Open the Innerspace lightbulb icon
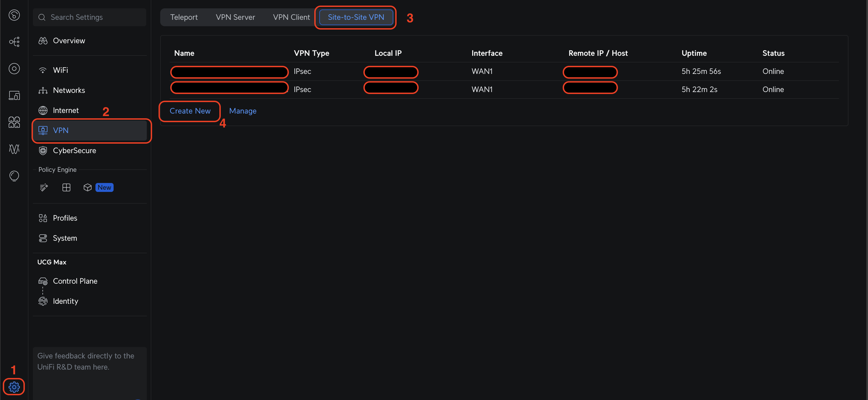The image size is (868, 400). click(x=14, y=176)
